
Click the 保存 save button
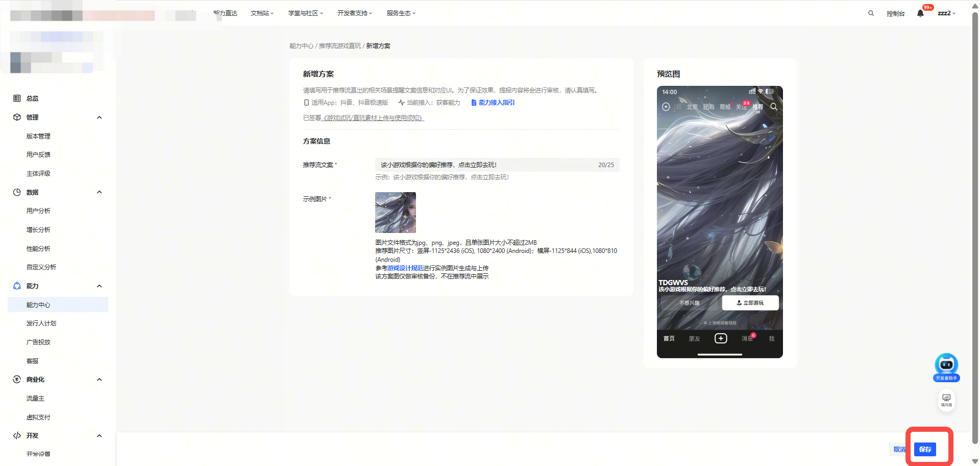925,450
